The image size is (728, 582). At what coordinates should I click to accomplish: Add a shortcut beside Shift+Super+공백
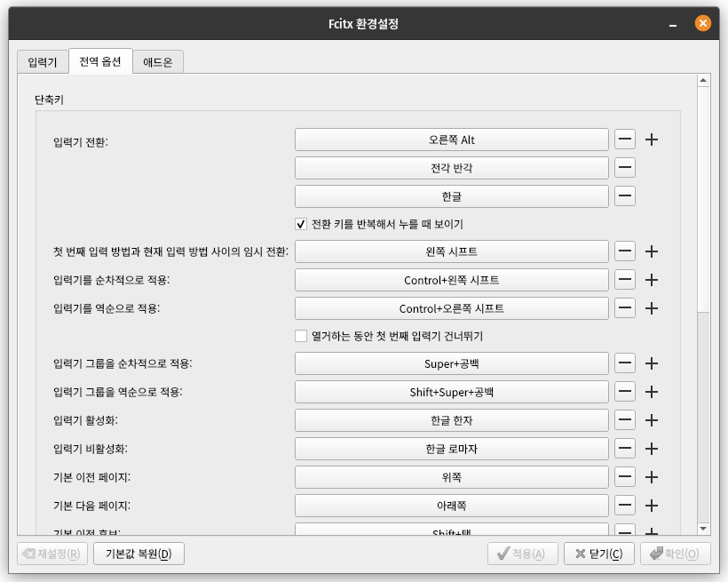[x=652, y=392]
